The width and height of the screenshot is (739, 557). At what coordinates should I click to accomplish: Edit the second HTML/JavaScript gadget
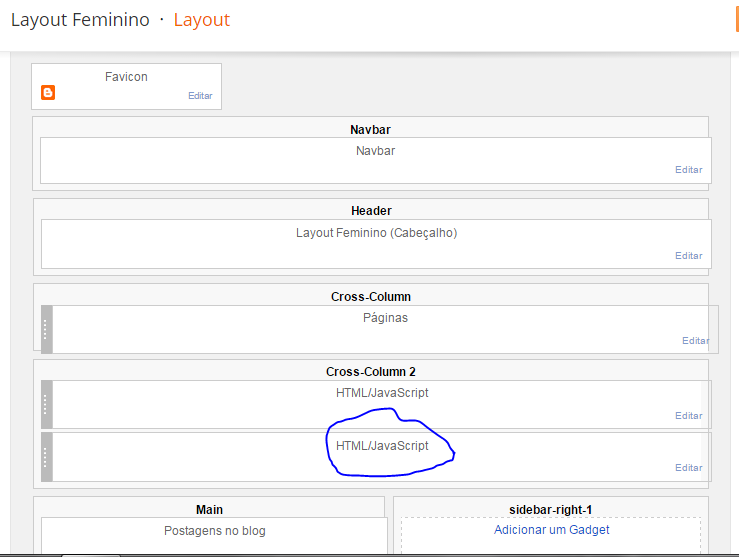click(689, 467)
